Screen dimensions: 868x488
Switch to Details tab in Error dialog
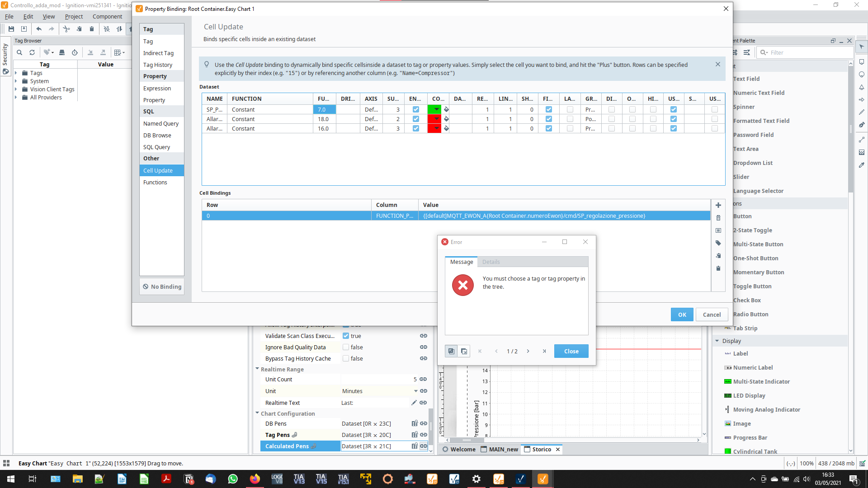pyautogui.click(x=491, y=262)
